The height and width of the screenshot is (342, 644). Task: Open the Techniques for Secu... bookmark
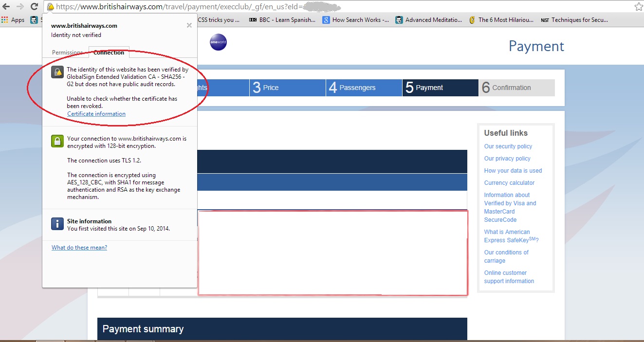tap(574, 20)
